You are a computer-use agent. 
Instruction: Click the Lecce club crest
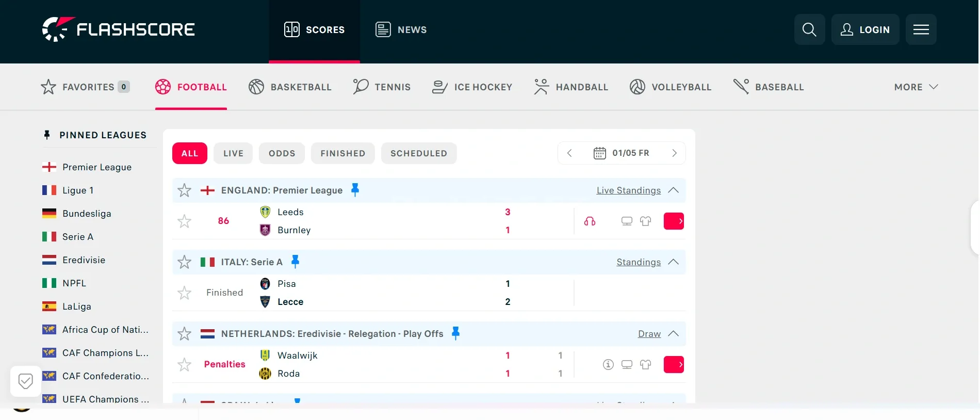click(265, 302)
